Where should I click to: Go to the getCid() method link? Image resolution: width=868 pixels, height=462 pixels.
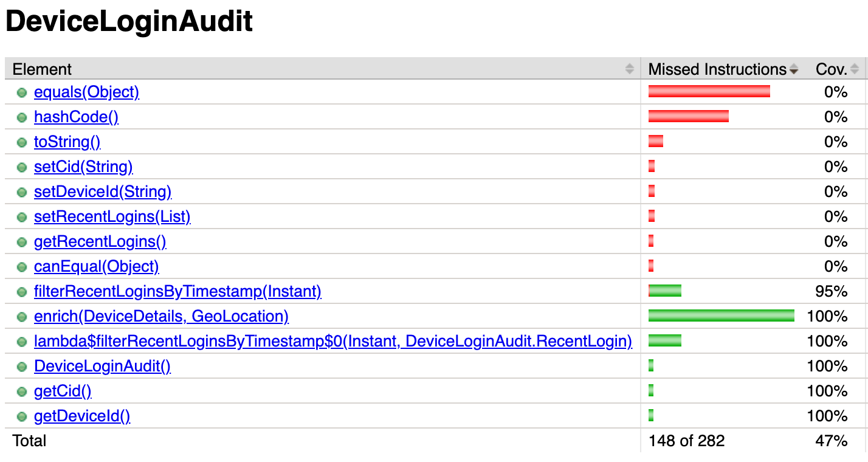click(x=63, y=391)
